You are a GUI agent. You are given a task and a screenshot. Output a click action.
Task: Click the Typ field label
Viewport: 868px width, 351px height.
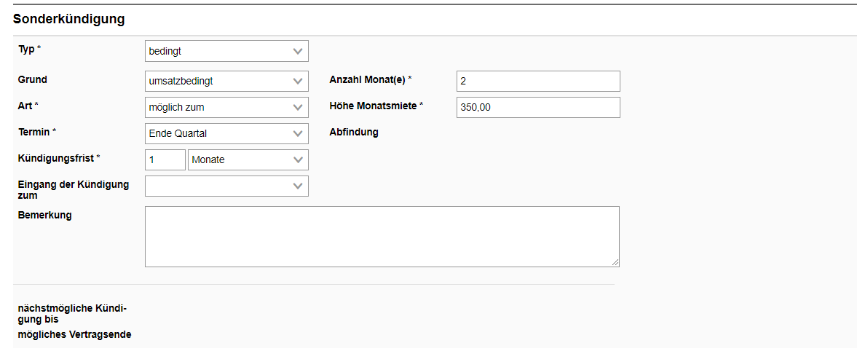coord(26,49)
